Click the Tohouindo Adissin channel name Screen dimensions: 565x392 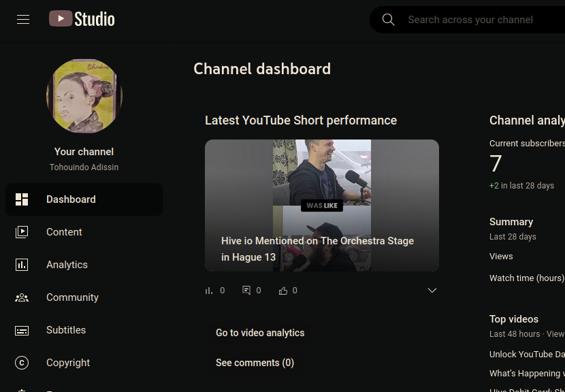coord(84,167)
